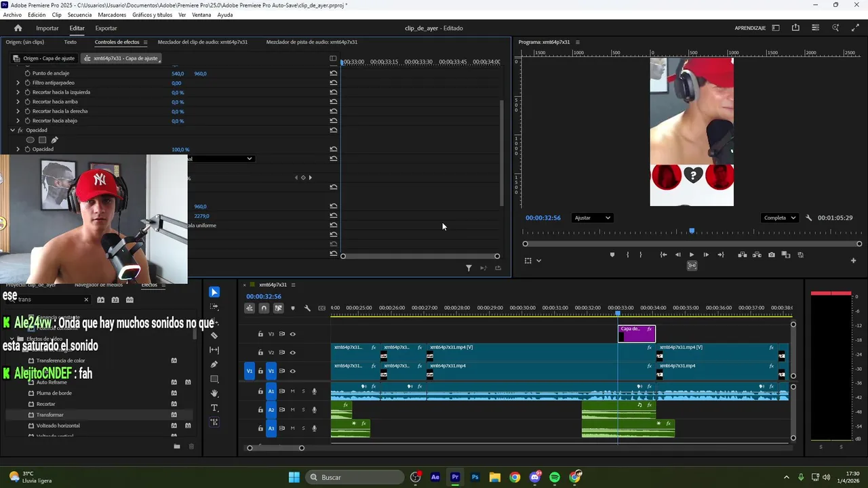Open Program monitor settings wrench

pyautogui.click(x=808, y=218)
